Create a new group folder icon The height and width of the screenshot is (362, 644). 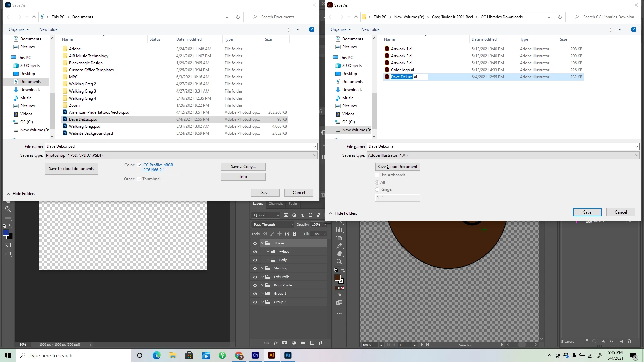click(x=303, y=343)
